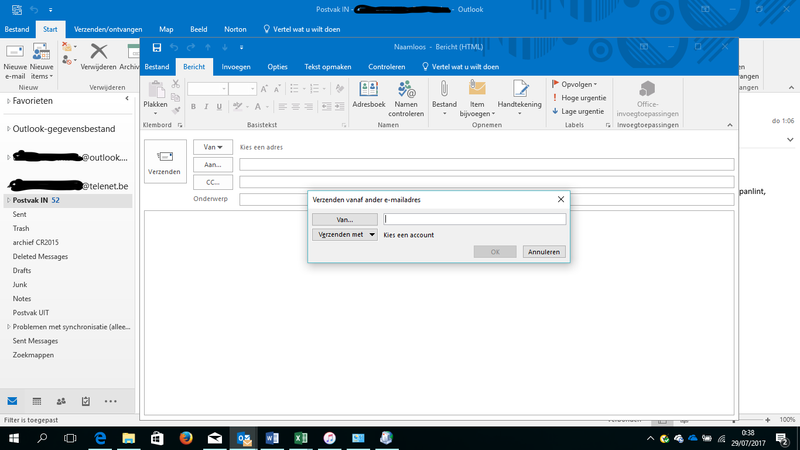Open the font name combo box

tap(207, 89)
